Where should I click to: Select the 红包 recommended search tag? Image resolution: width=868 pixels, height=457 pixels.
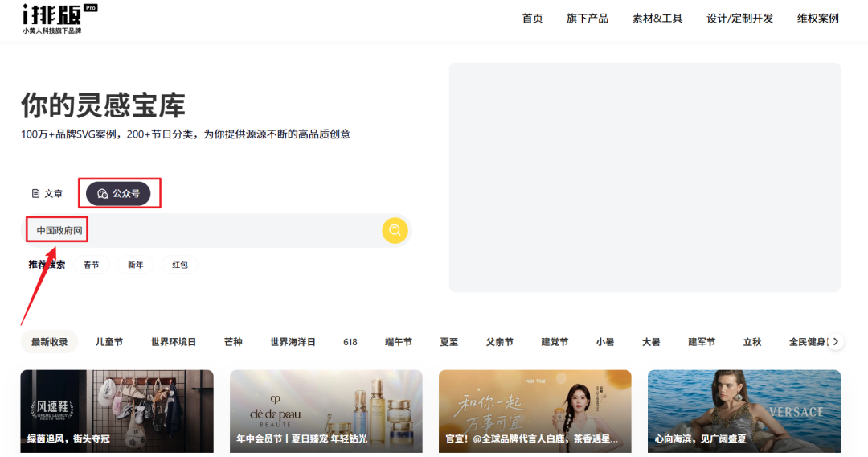pyautogui.click(x=180, y=265)
